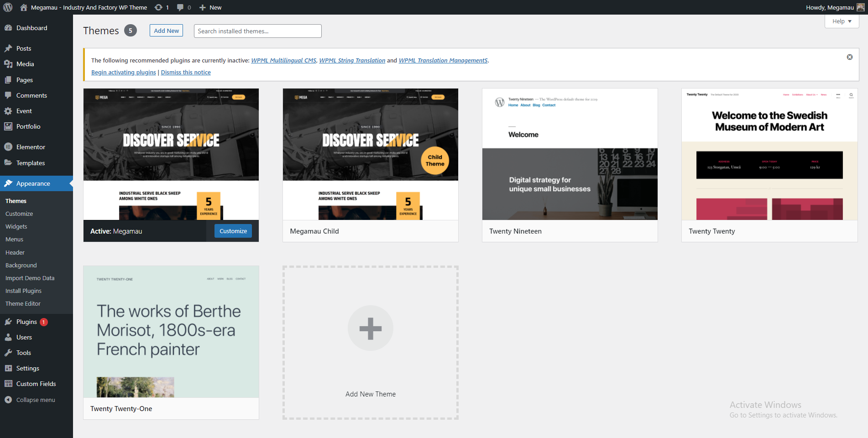Select the Twenty Nineteen theme thumbnail

(570, 154)
